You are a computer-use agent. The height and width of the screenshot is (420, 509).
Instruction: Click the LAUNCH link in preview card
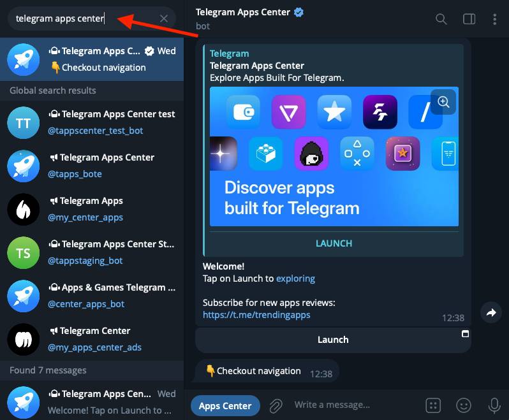[334, 243]
